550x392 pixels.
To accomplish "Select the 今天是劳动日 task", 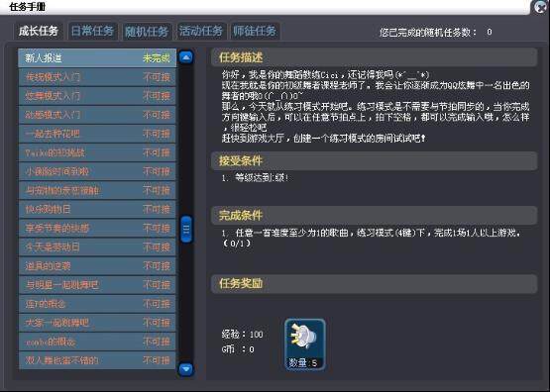I will pyautogui.click(x=97, y=246).
